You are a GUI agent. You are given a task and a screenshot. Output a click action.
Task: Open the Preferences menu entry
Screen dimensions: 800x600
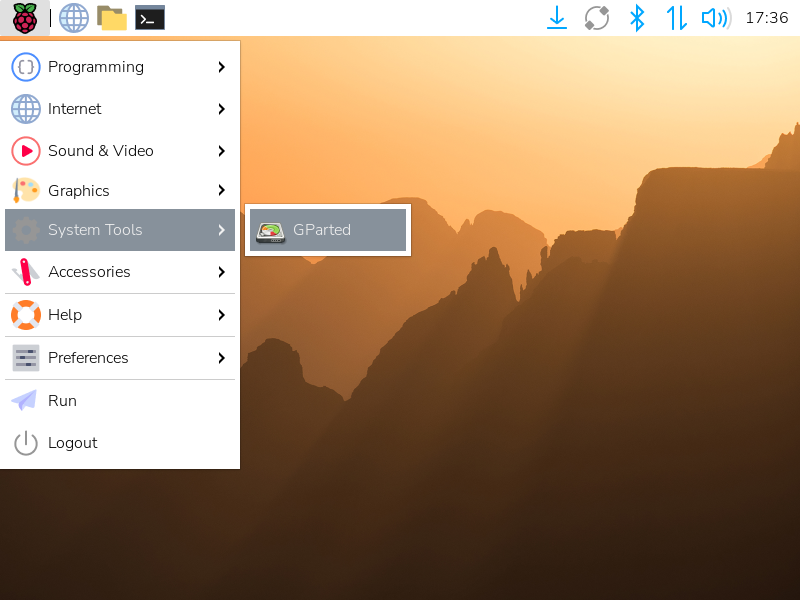(x=88, y=358)
